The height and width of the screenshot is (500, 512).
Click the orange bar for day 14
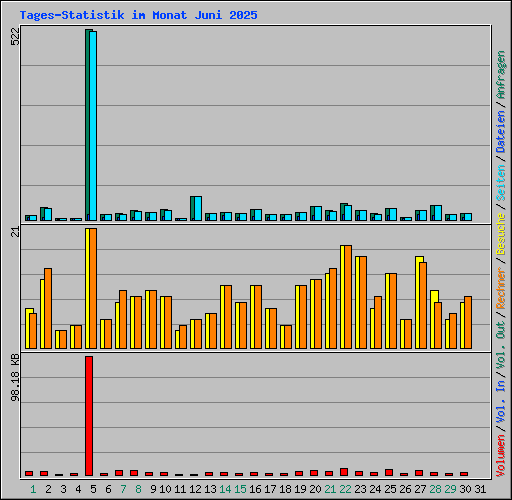[228, 317]
